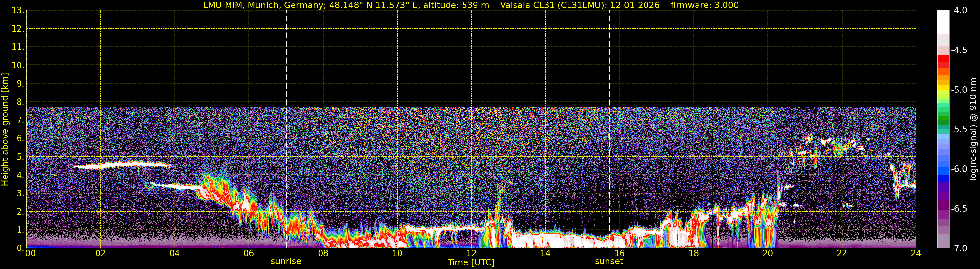The image size is (980, 269).
Task: Click the 13 km height tick label
Action: pyautogui.click(x=18, y=10)
